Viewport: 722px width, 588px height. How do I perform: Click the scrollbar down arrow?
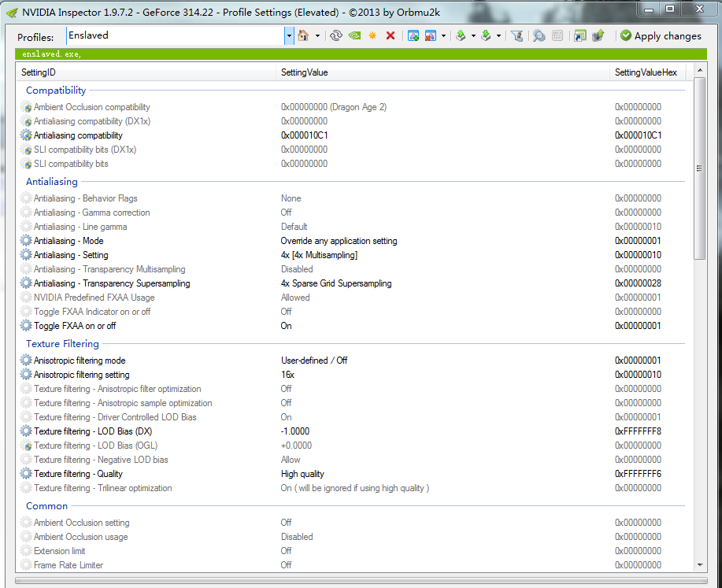point(700,565)
